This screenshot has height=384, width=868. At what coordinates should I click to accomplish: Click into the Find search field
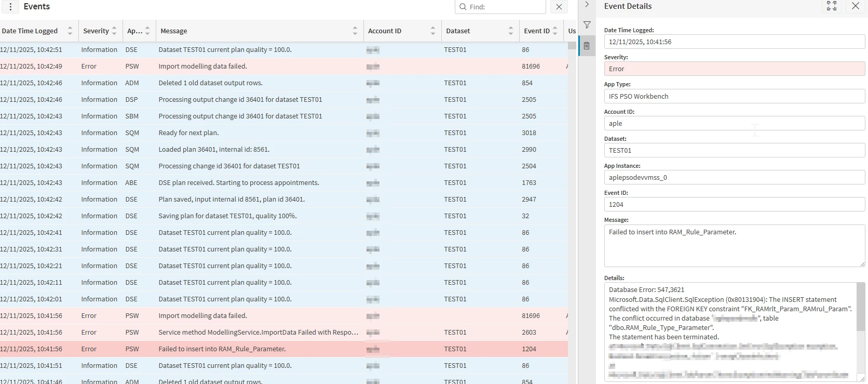[504, 7]
